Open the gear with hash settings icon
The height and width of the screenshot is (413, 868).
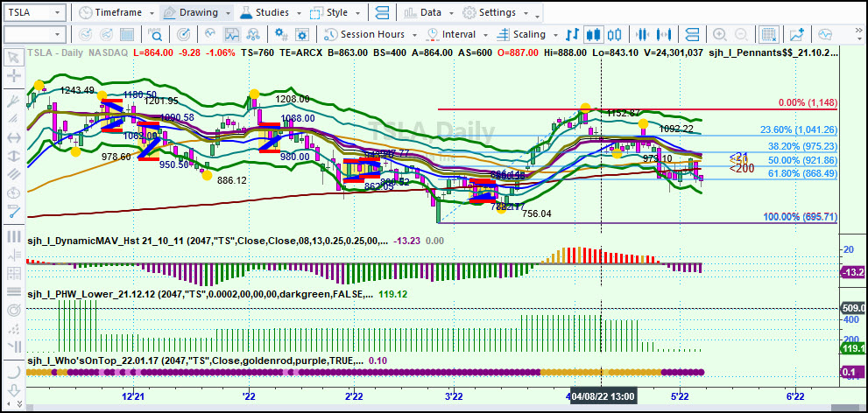[281, 34]
